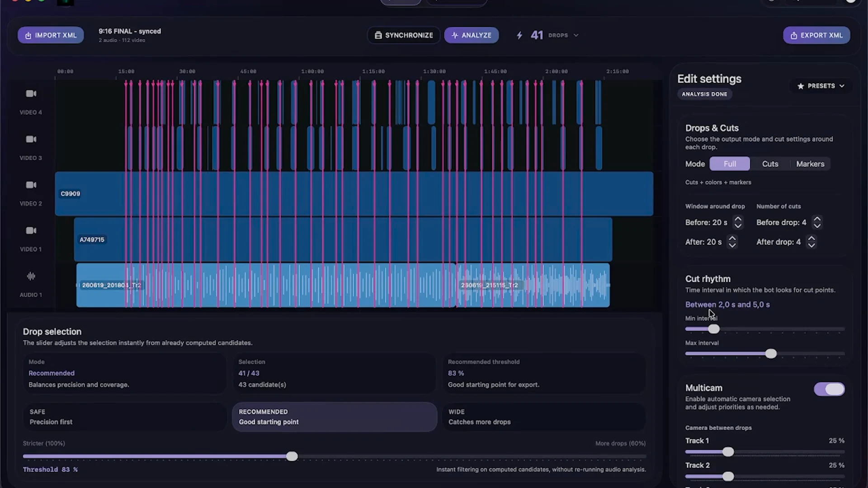Image resolution: width=868 pixels, height=488 pixels.
Task: Click the Recommended mode value text
Action: point(52,373)
